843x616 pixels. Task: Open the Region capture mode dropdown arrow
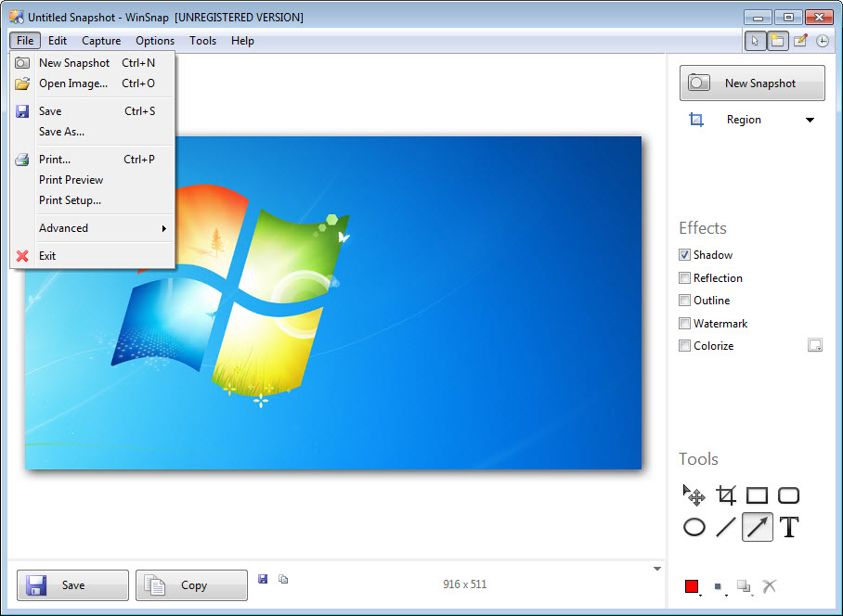(x=810, y=120)
